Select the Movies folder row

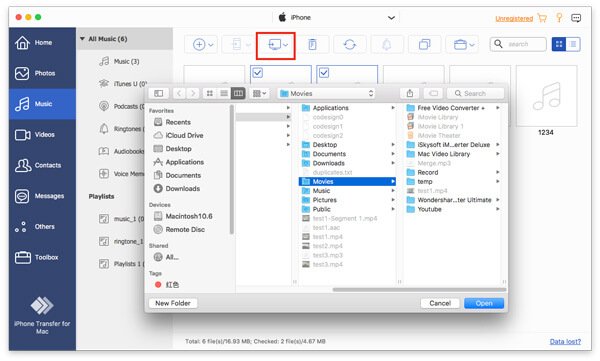click(347, 181)
